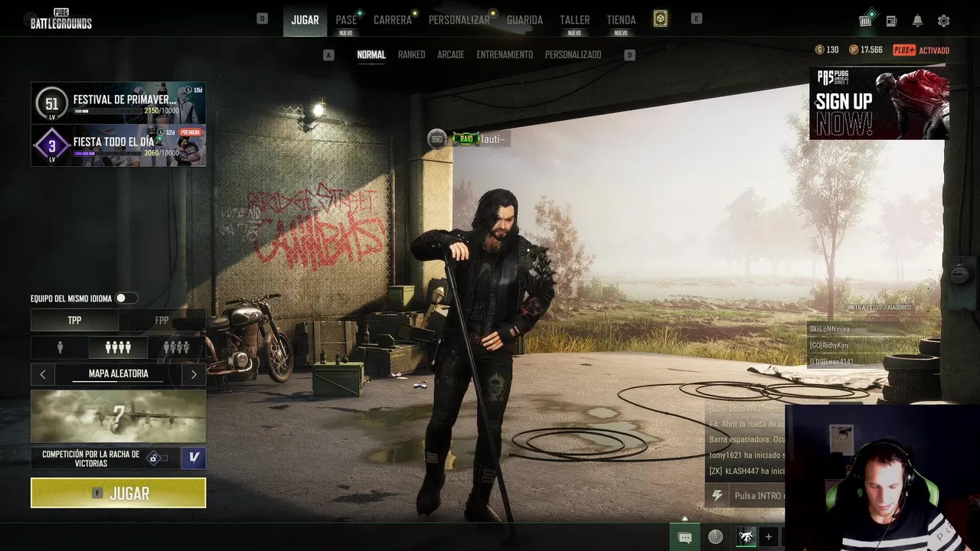Click the level 51 badge icon
This screenshot has width=980, height=551.
coord(52,104)
